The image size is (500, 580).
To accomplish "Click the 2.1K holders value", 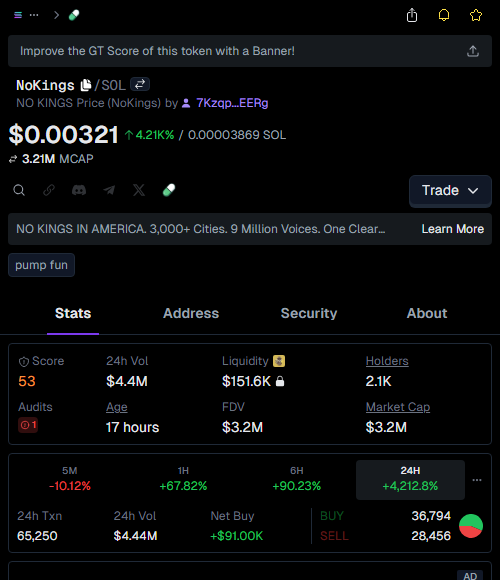I will click(x=378, y=381).
